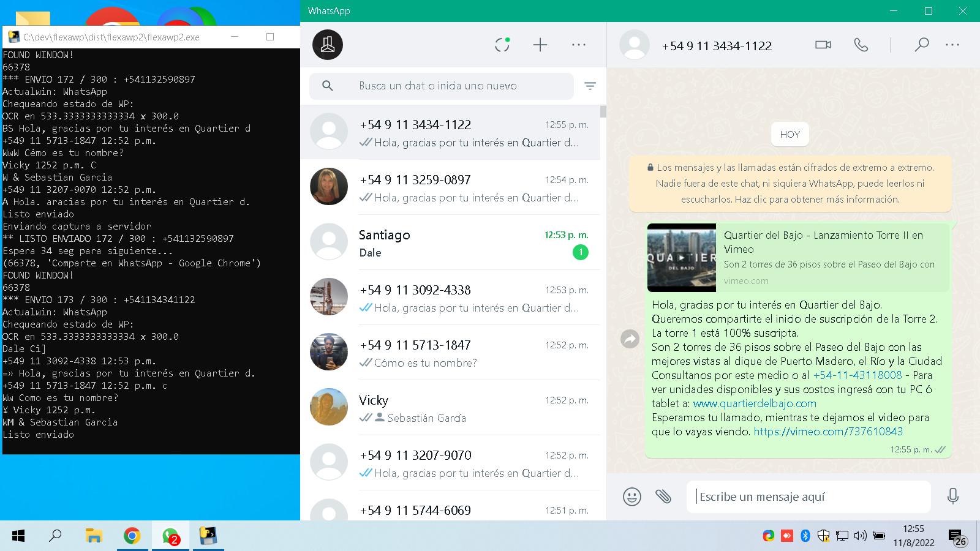
Task: Open the chat list three-dot menu
Action: click(579, 45)
